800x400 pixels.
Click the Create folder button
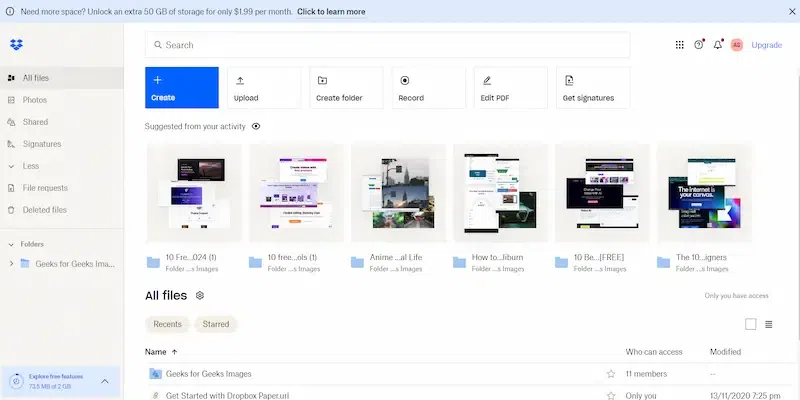pos(346,88)
